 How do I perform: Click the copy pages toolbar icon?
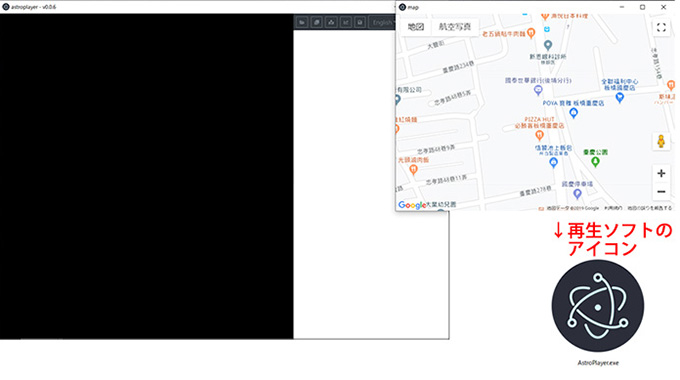tap(317, 22)
